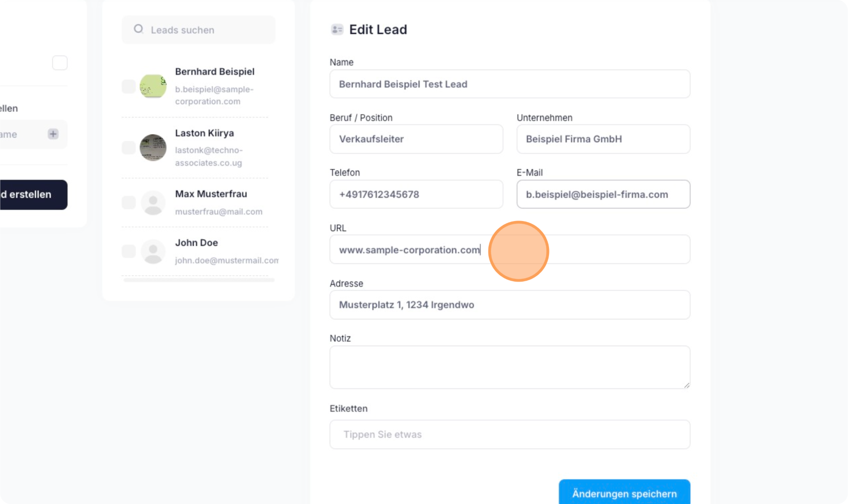848x504 pixels.
Task: Click John Doe's placeholder avatar icon
Action: [153, 252]
